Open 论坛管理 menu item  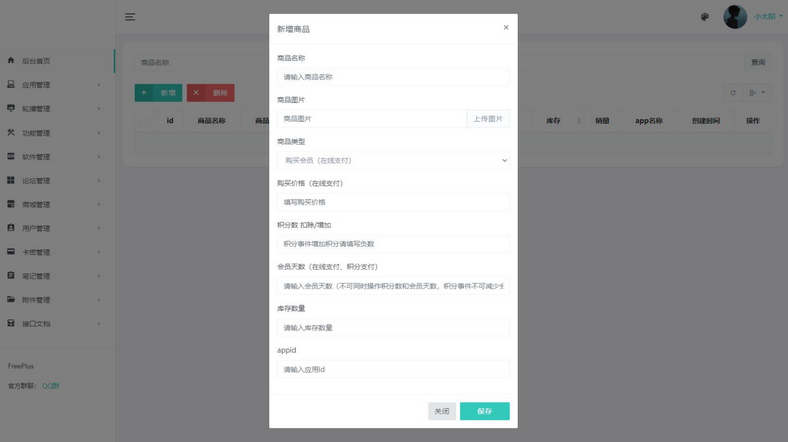point(57,180)
